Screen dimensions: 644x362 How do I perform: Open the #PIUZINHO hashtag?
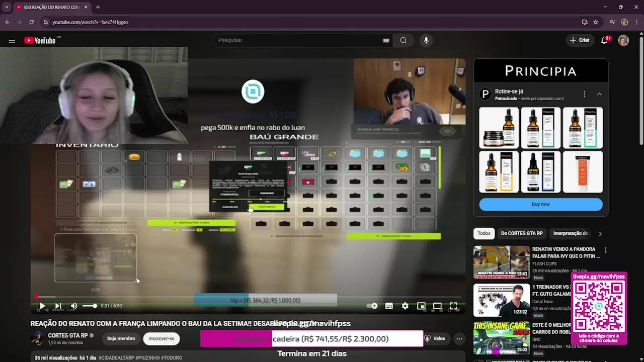tap(151, 358)
